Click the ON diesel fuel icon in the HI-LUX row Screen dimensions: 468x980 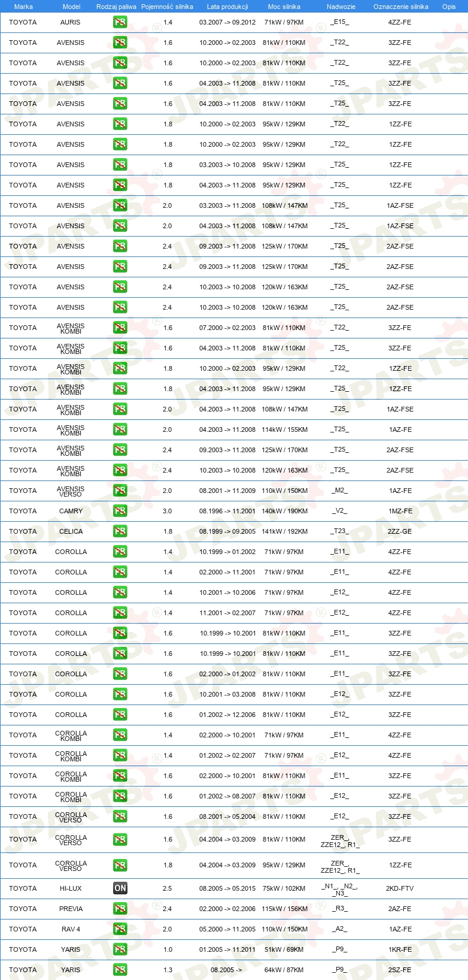pyautogui.click(x=120, y=888)
